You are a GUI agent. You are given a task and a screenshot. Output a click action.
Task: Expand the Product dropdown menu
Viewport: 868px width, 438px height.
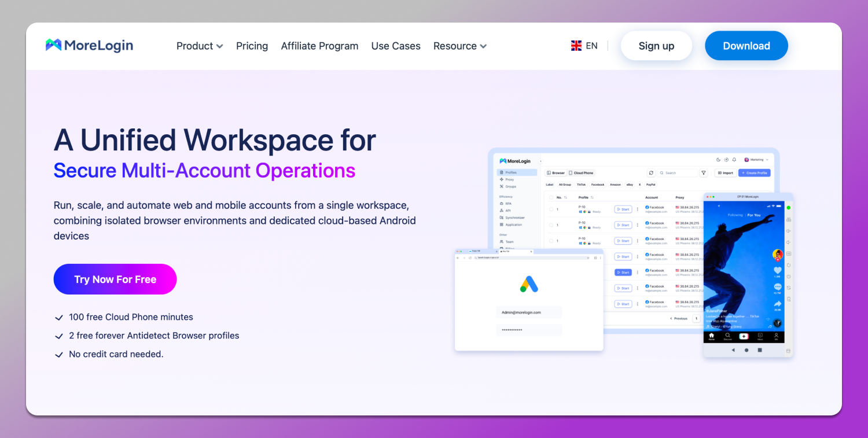coord(200,46)
